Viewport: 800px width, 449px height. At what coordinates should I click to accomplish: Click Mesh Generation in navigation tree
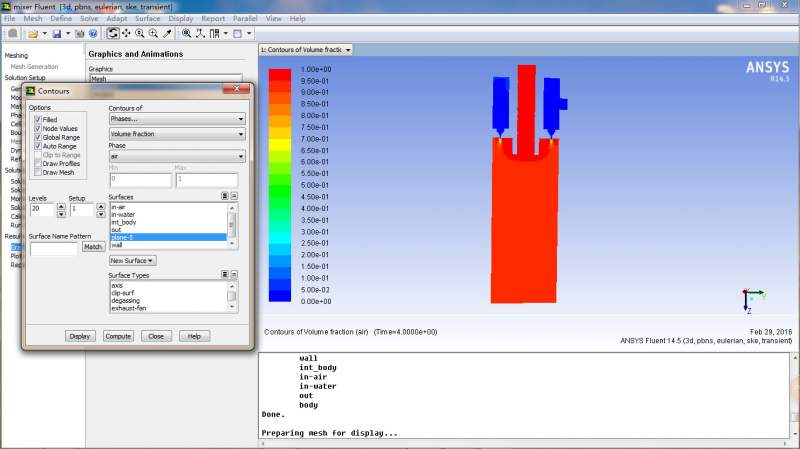[34, 66]
